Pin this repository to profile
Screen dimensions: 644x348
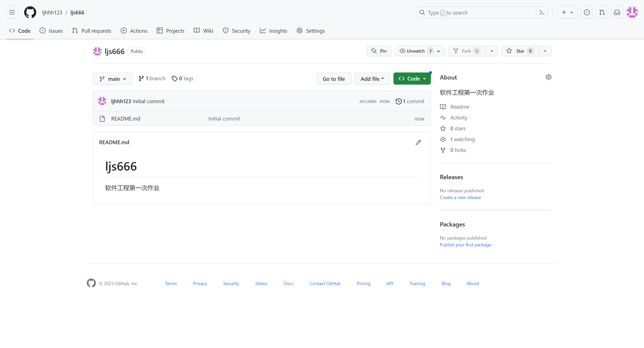[379, 51]
